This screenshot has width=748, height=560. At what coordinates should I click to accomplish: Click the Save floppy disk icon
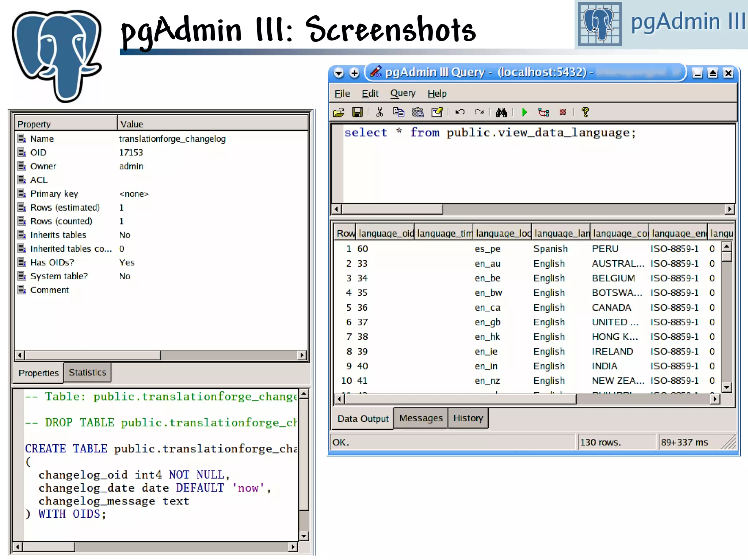pyautogui.click(x=357, y=112)
